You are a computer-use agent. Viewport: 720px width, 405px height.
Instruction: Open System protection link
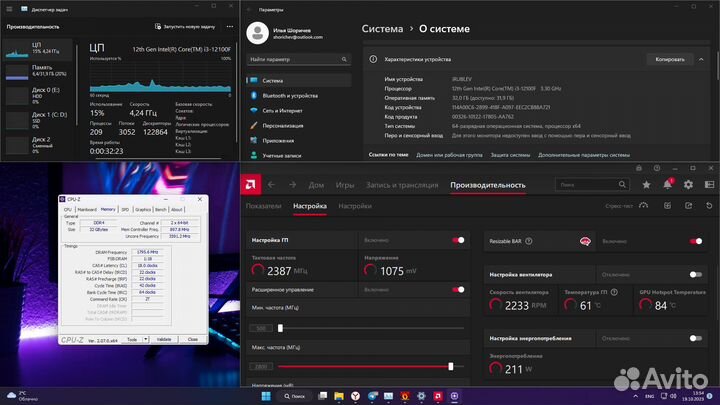pos(510,155)
